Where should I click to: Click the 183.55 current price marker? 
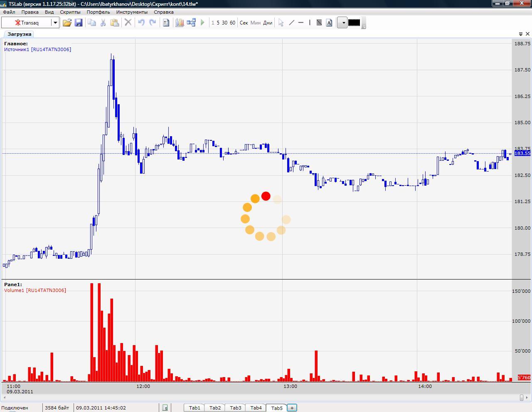522,153
